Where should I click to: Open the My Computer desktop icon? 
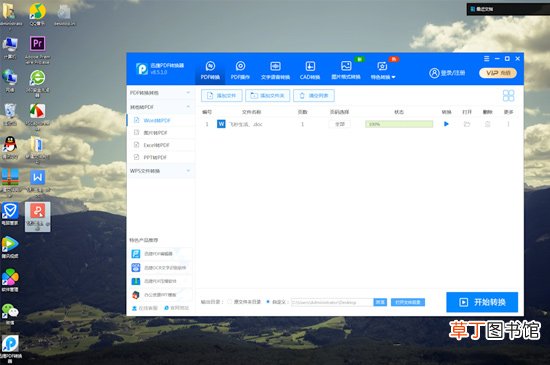point(10,48)
